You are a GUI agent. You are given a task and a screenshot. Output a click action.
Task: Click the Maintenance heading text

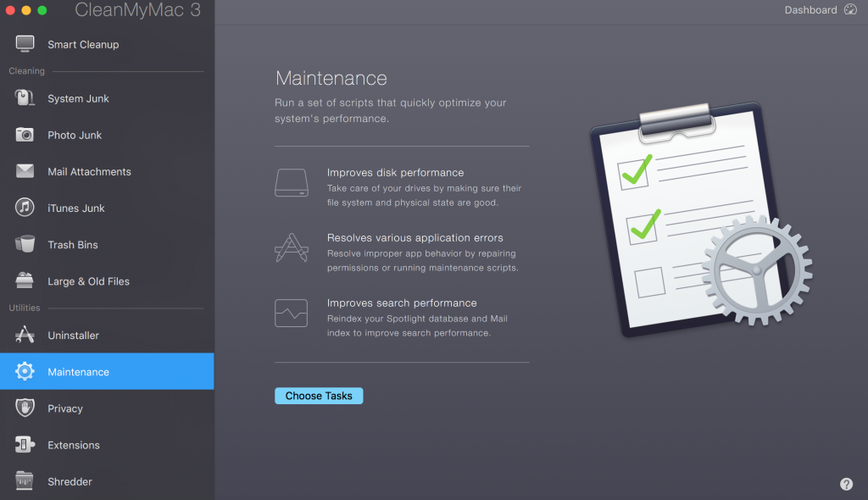coord(331,78)
